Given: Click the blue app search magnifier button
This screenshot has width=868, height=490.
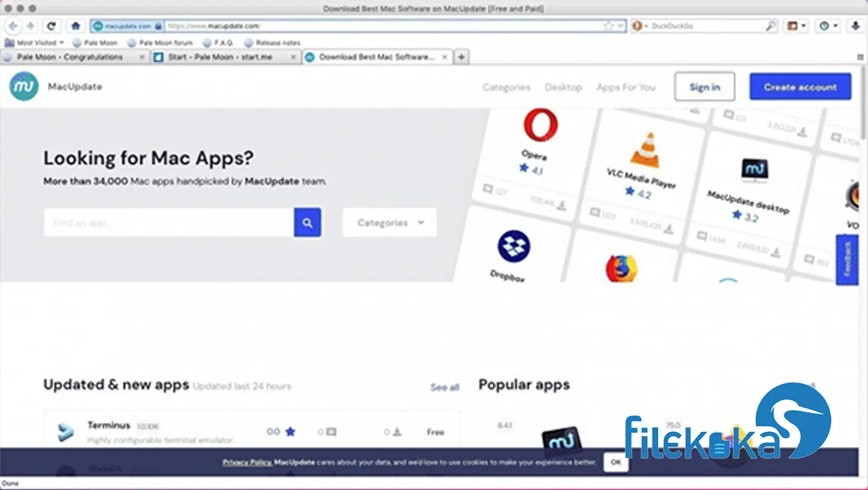Looking at the screenshot, I should click(x=308, y=223).
